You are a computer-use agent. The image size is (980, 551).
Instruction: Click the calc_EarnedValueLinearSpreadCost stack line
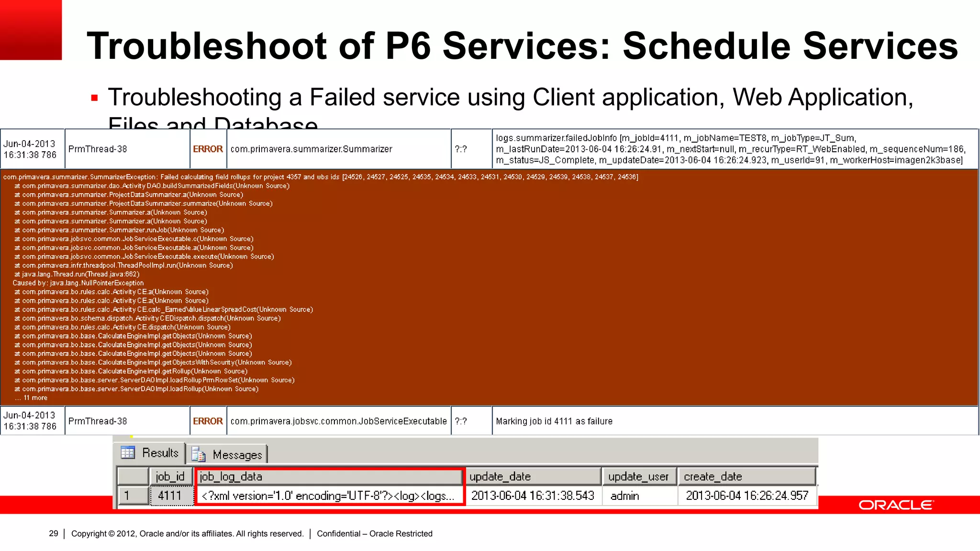[164, 309]
